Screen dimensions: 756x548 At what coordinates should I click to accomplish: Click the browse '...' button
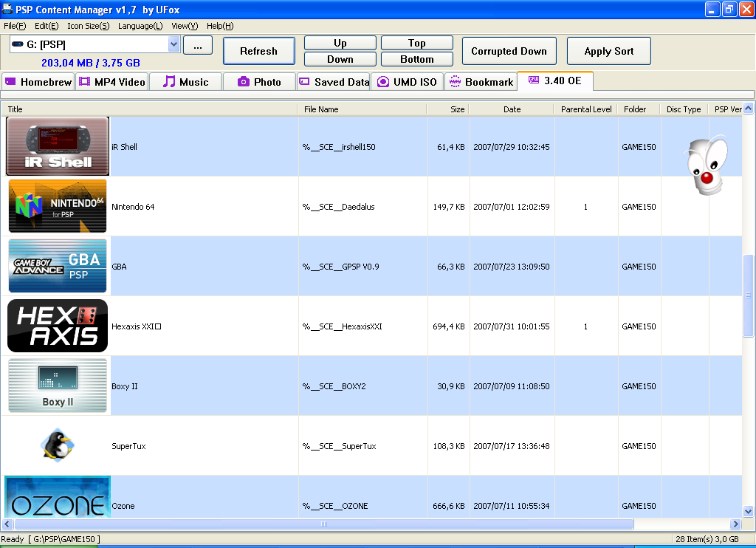point(198,46)
